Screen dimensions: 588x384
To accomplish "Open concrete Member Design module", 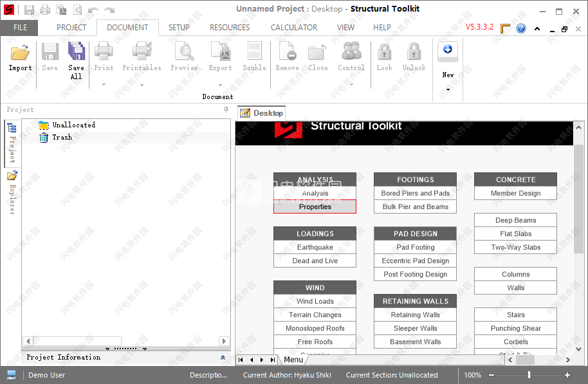I will (515, 193).
